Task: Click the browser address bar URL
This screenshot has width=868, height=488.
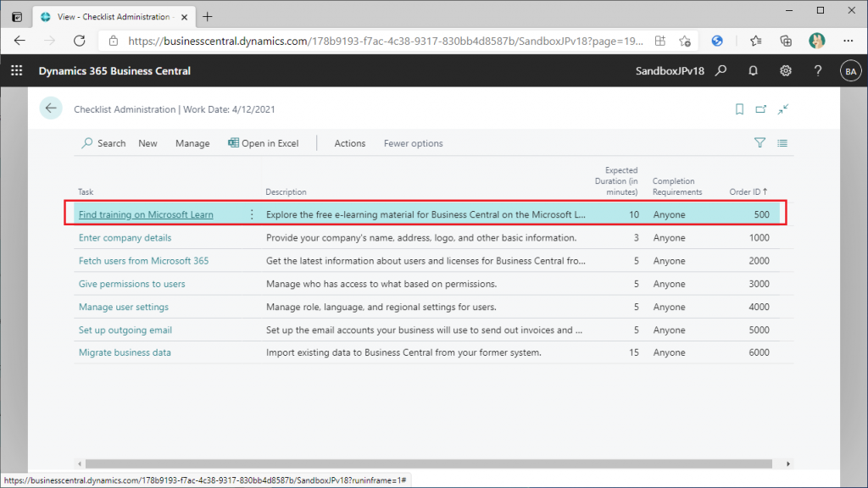Action: pyautogui.click(x=386, y=41)
